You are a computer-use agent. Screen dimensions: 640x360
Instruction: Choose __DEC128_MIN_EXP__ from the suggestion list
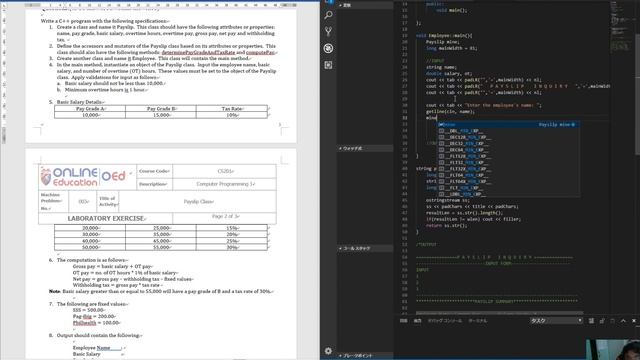pos(509,137)
